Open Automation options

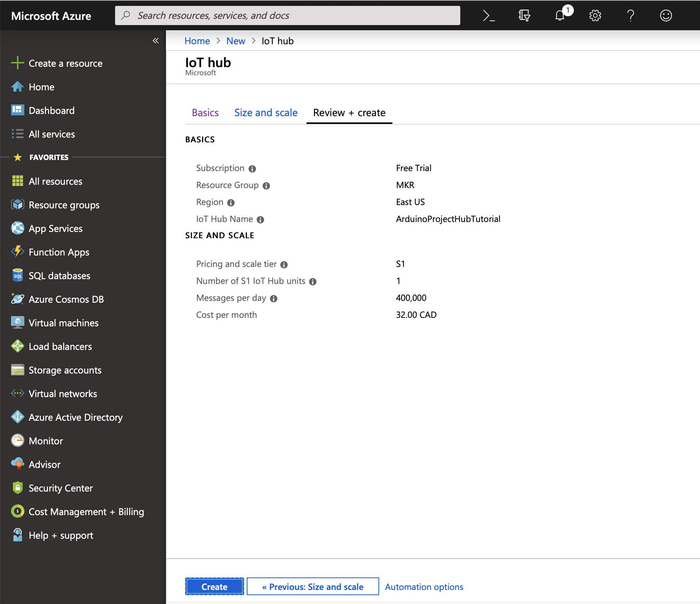pyautogui.click(x=424, y=586)
